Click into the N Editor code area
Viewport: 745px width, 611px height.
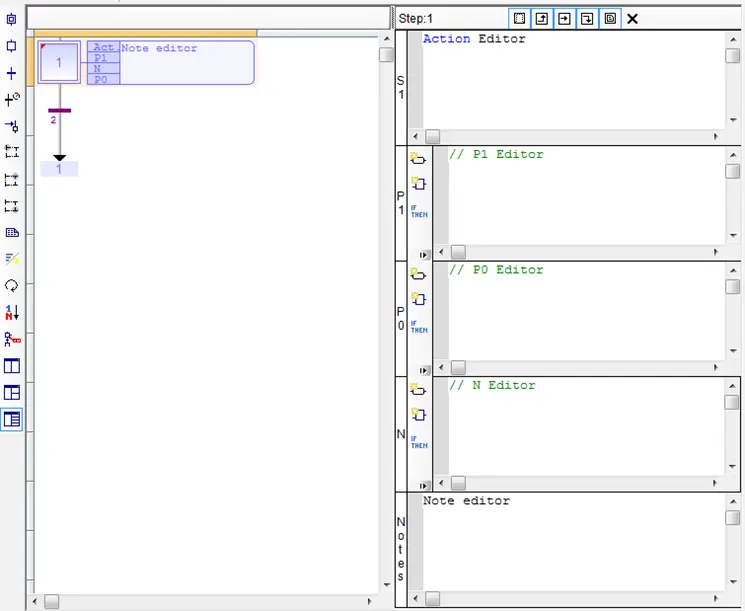coord(586,427)
